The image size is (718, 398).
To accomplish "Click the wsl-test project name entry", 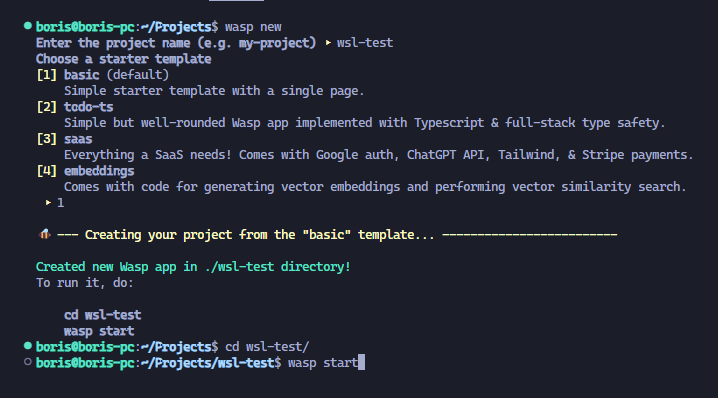I will 365,43.
